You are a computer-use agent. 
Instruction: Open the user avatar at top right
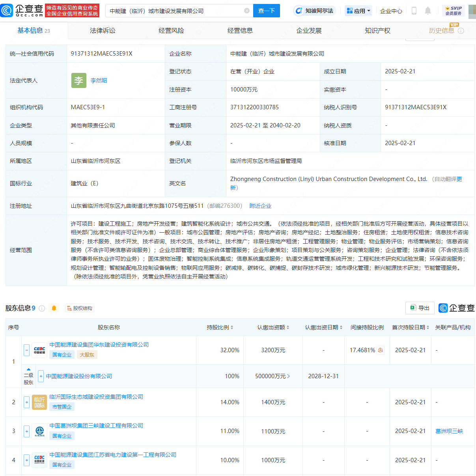472,11
